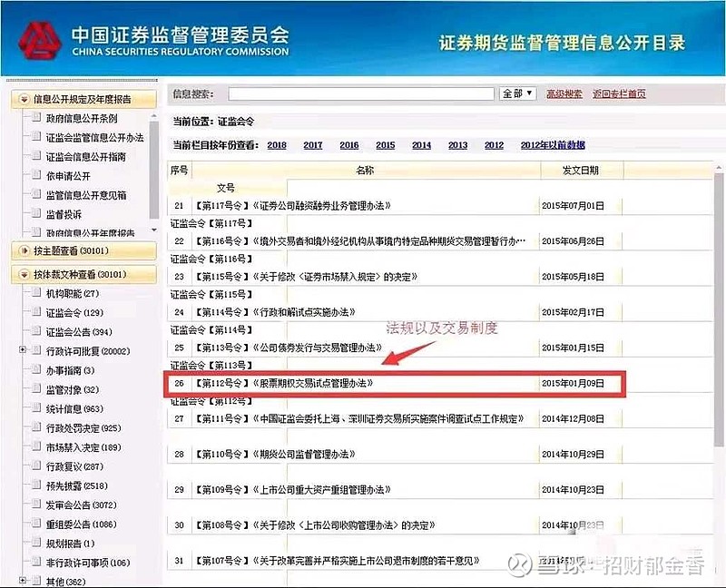Click the 名称 column header
Screen dimensions: 726x588
tap(365, 171)
